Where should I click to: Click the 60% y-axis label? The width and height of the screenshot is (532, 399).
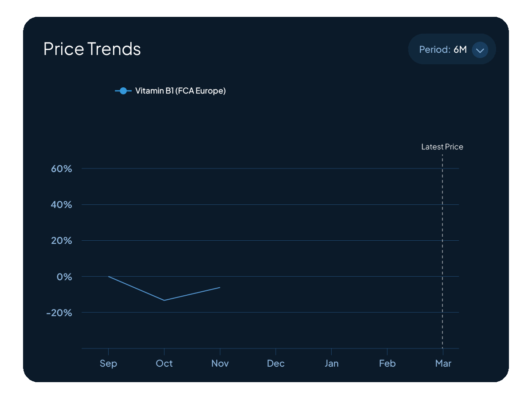tap(61, 169)
